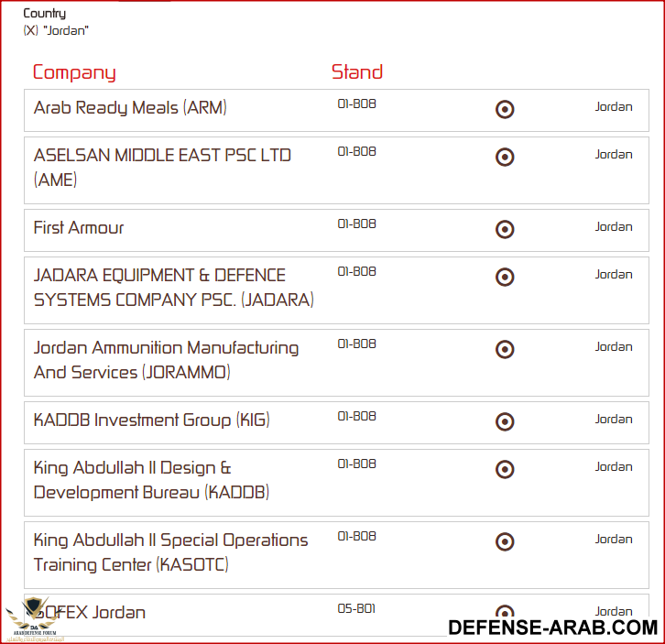
Task: Click the target icon for KASOTC row
Action: (505, 541)
